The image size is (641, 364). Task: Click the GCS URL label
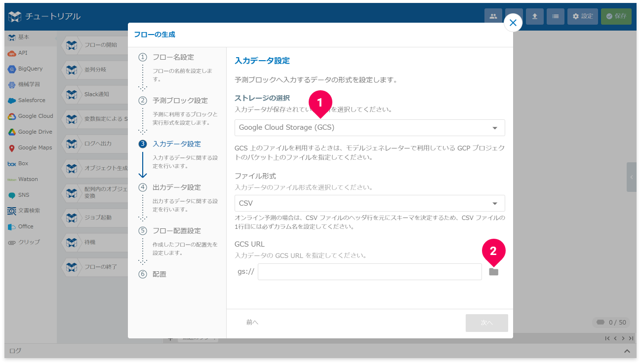(x=249, y=244)
